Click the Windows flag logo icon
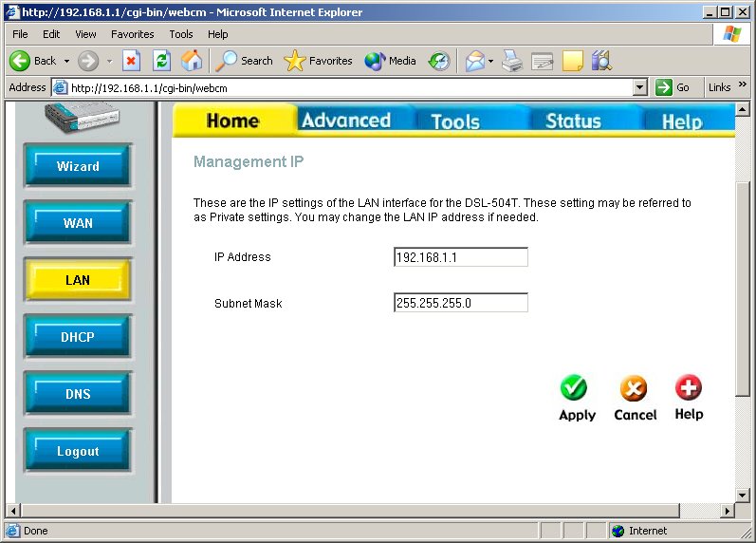The width and height of the screenshot is (756, 543). tap(732, 35)
